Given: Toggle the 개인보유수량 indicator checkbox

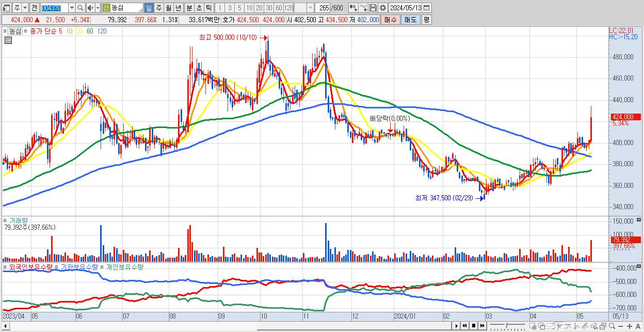Looking at the screenshot, I should (103, 267).
